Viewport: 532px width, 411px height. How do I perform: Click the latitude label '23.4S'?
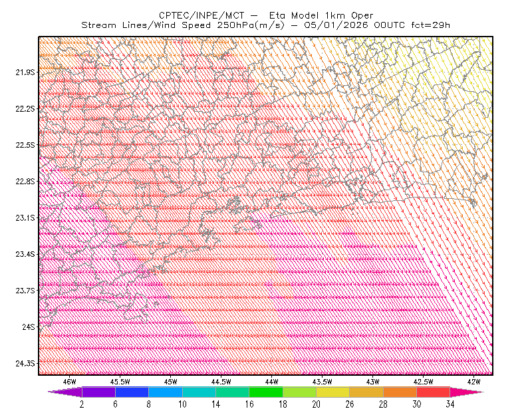coord(25,254)
